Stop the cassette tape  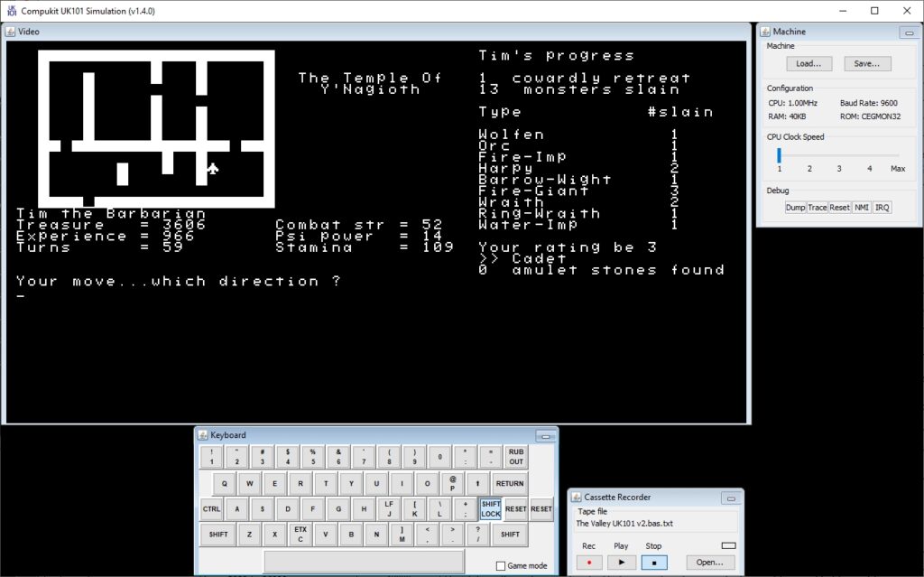pyautogui.click(x=653, y=563)
